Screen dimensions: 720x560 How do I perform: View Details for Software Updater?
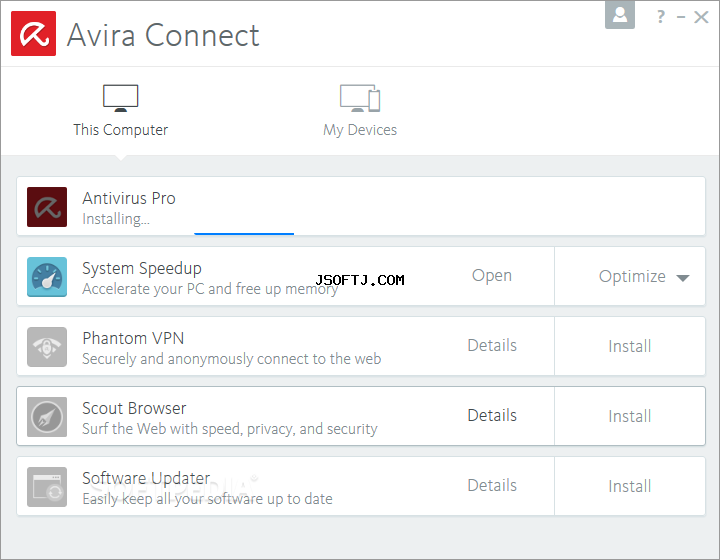[492, 485]
